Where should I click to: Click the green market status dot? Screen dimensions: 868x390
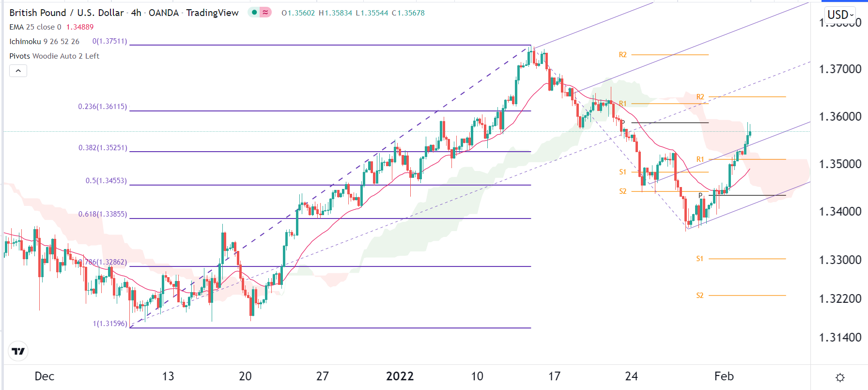[x=254, y=13]
